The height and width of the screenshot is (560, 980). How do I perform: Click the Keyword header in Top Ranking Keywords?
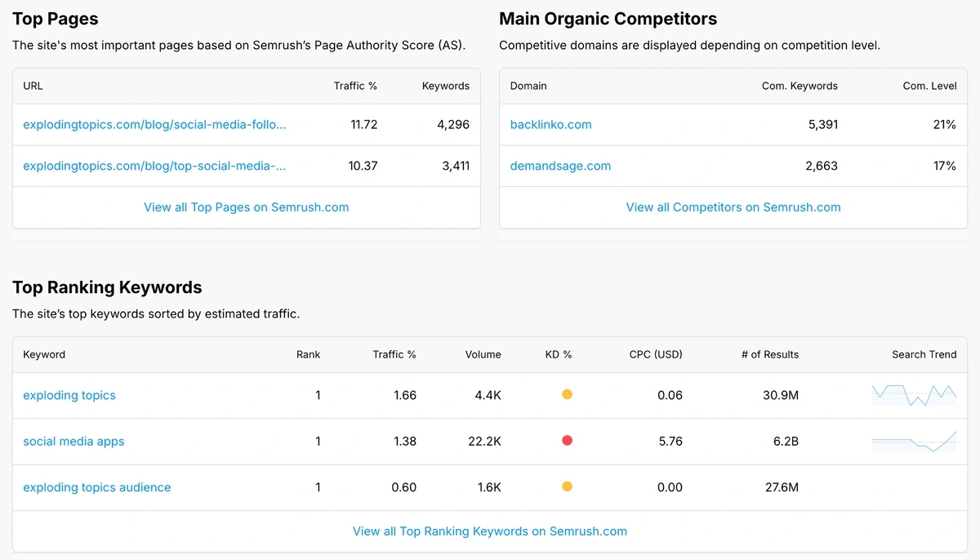(44, 354)
